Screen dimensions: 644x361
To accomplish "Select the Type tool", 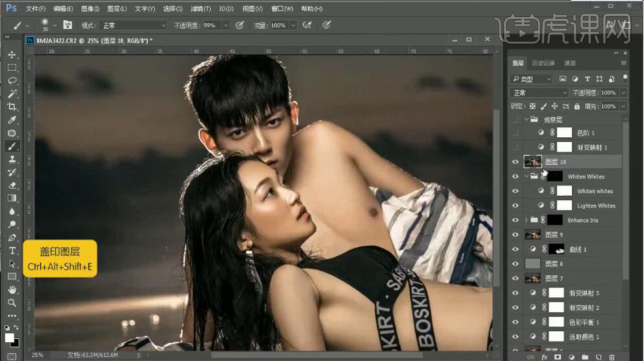I will tap(12, 250).
